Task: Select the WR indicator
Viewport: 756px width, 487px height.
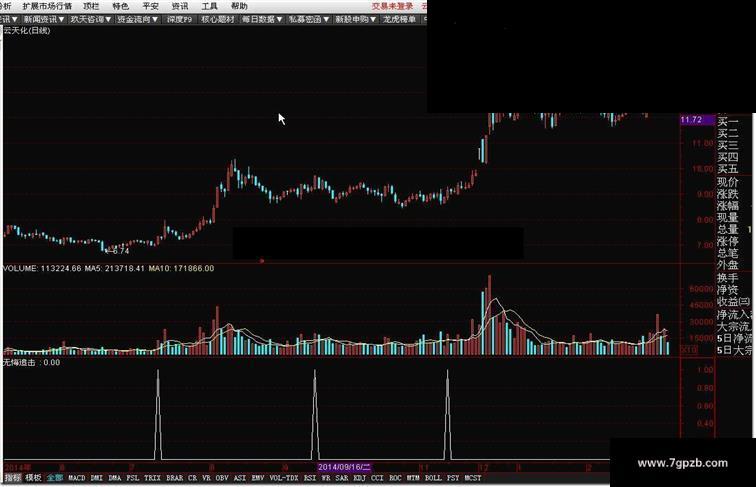Action: (x=326, y=478)
